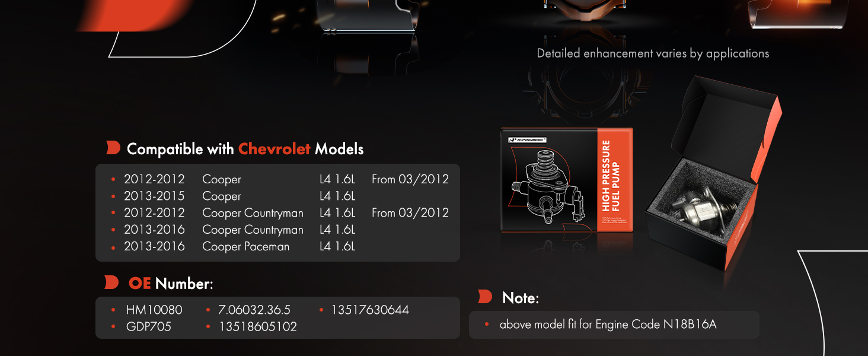
Task: Click OE number 13518605102
Action: click(258, 327)
